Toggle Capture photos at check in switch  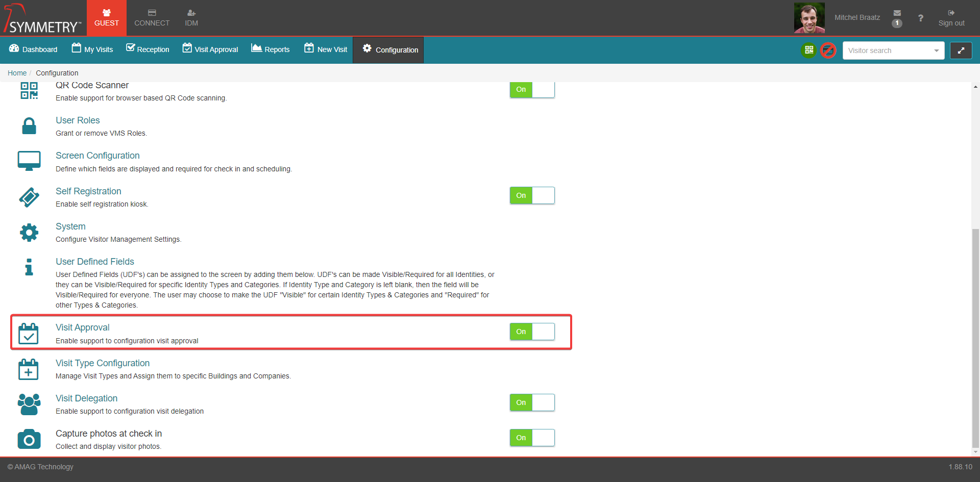click(x=532, y=438)
